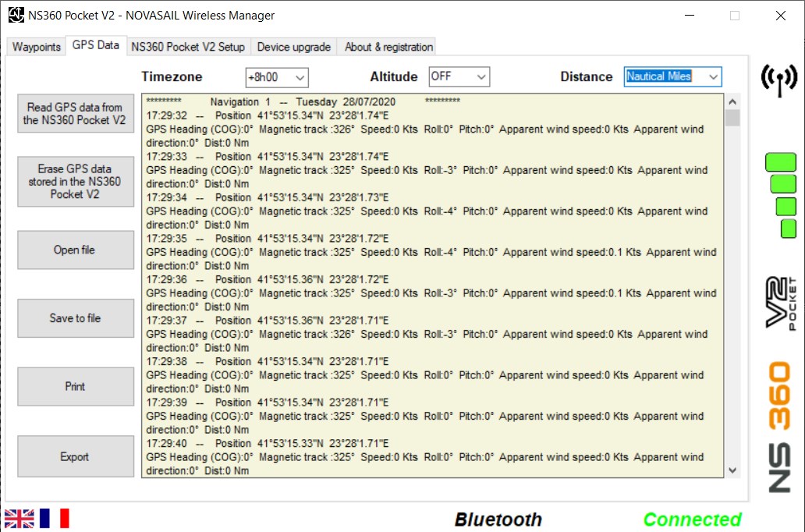Viewport: 805px width, 532px height.
Task: Click the Open file button
Action: (76, 250)
